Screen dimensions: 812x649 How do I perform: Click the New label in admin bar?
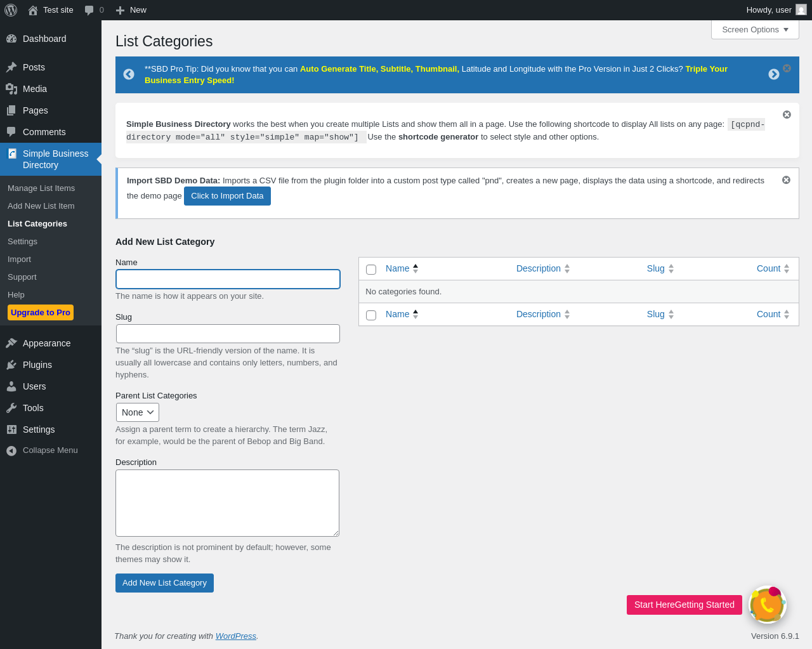click(x=138, y=10)
